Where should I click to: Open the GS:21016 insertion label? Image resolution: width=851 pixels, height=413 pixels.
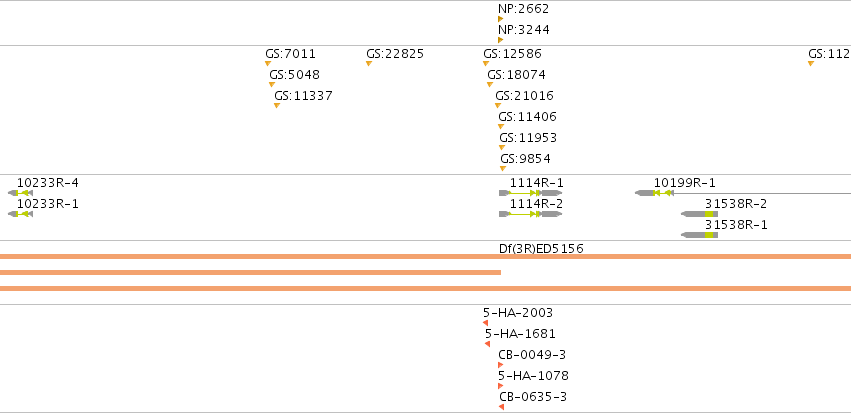pyautogui.click(x=524, y=96)
